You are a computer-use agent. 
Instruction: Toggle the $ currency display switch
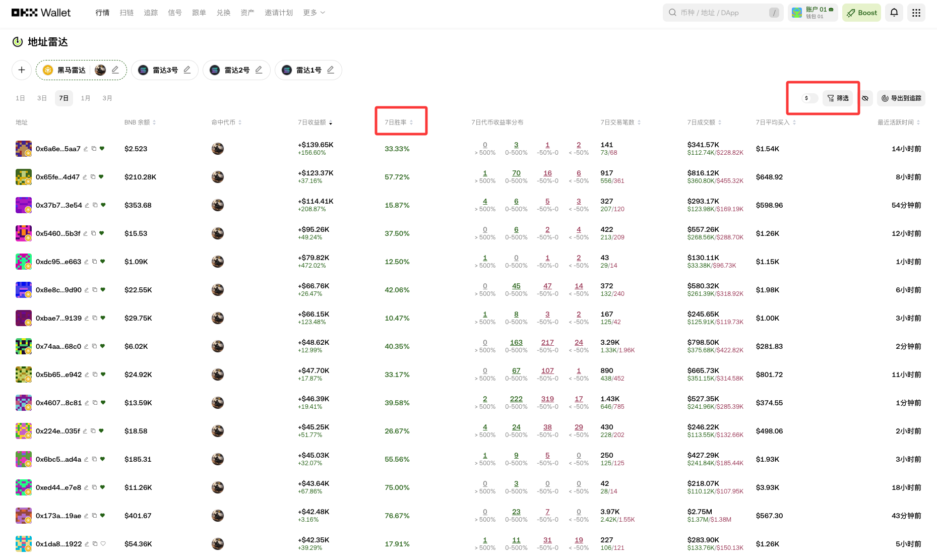[809, 98]
